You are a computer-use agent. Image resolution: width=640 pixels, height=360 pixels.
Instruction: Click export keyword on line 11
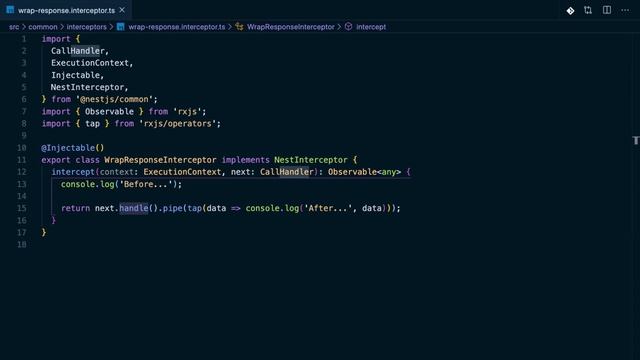[56, 160]
